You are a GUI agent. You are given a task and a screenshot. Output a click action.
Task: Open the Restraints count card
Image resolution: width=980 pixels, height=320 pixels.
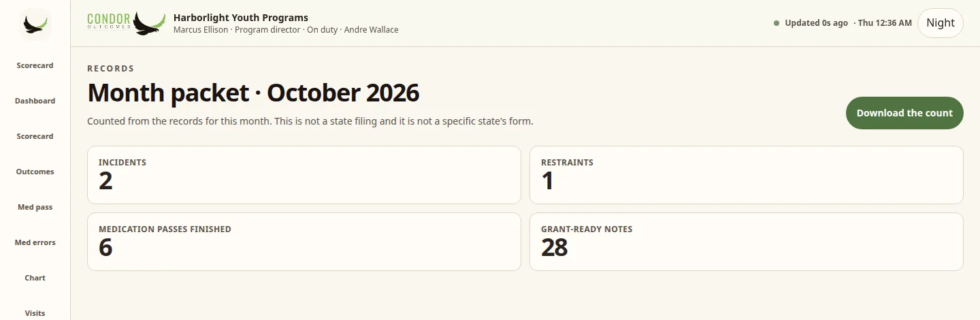(x=747, y=175)
